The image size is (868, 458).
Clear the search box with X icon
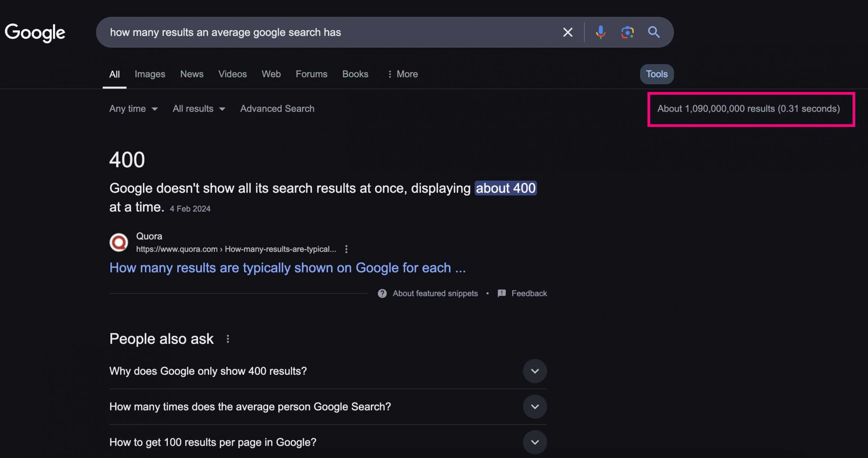click(567, 32)
